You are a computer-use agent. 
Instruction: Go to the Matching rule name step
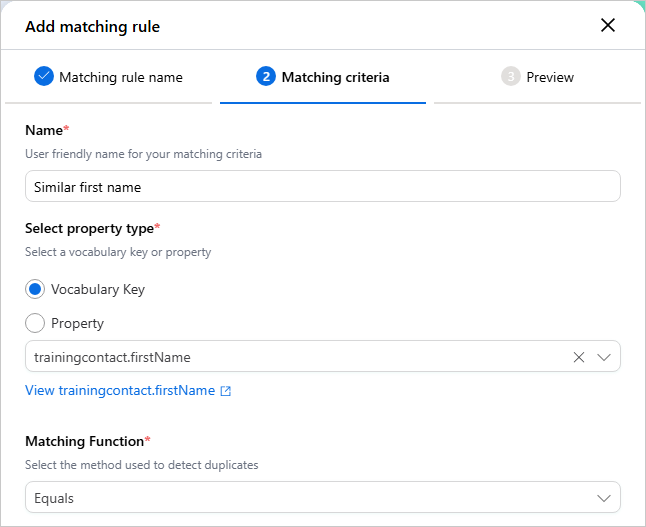[x=108, y=77]
